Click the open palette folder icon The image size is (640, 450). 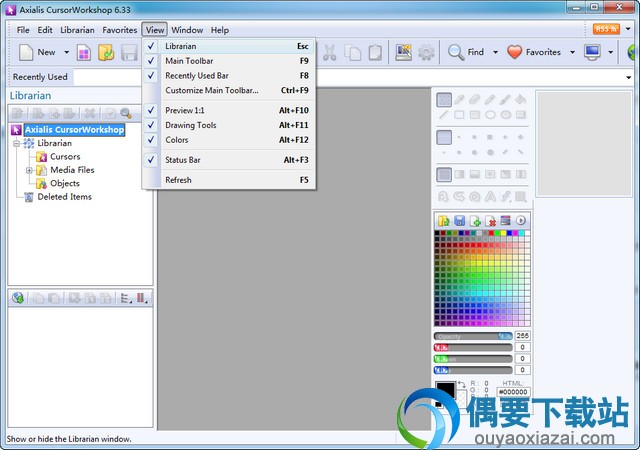point(444,221)
